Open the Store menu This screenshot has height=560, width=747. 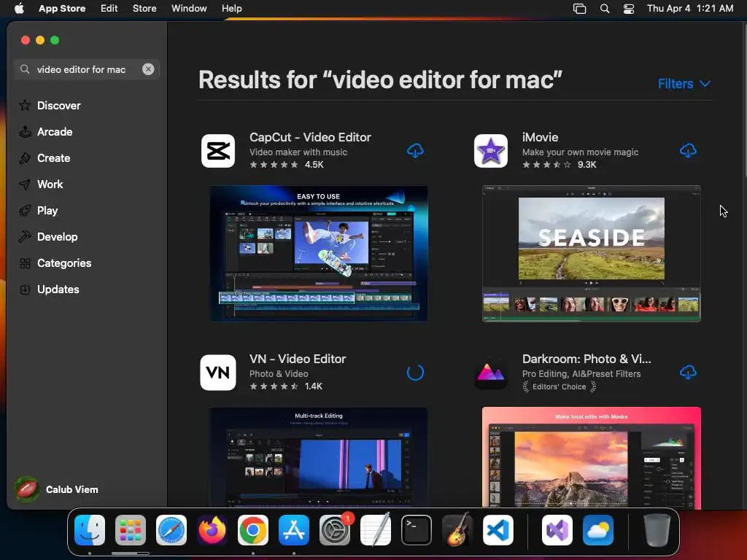pyautogui.click(x=144, y=8)
